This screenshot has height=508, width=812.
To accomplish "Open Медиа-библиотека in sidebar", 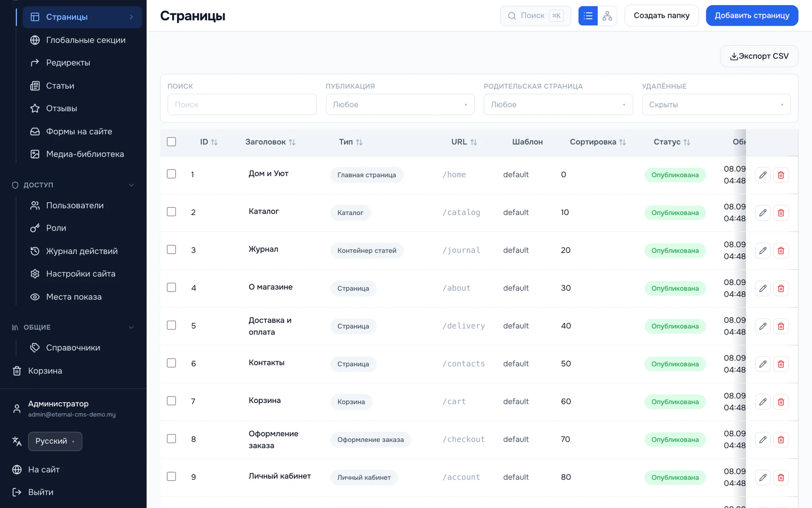I will pos(82,154).
